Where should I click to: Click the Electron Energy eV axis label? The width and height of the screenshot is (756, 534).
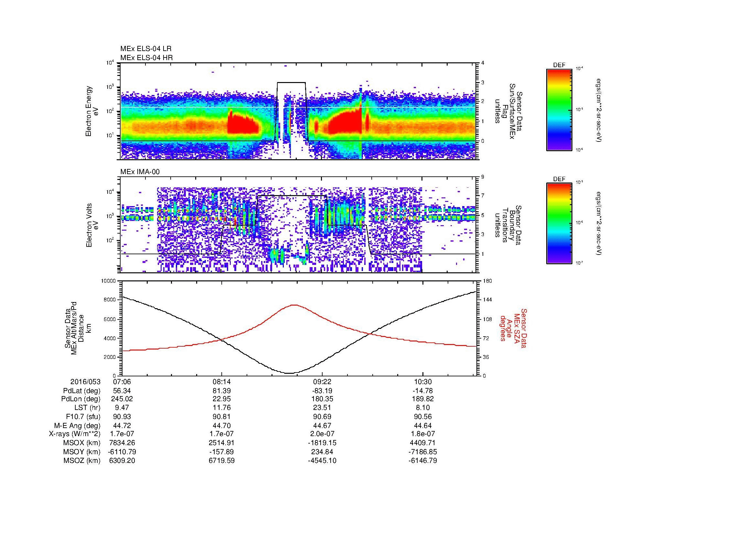click(x=92, y=111)
